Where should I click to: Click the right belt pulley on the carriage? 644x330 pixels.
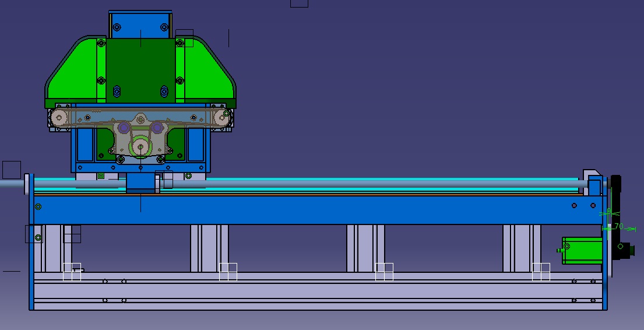point(222,118)
